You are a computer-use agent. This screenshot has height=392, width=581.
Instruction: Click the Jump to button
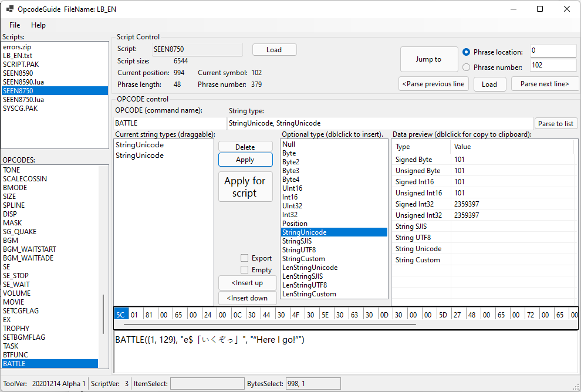pyautogui.click(x=429, y=59)
